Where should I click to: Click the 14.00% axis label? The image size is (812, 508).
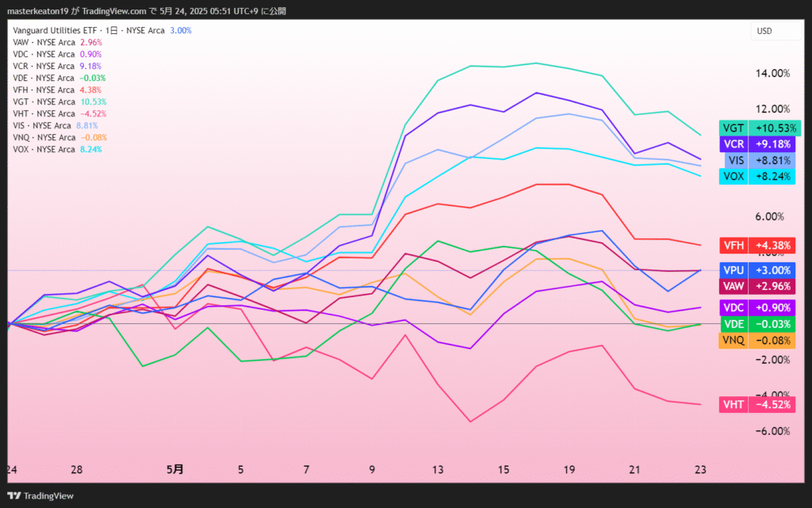click(x=772, y=74)
